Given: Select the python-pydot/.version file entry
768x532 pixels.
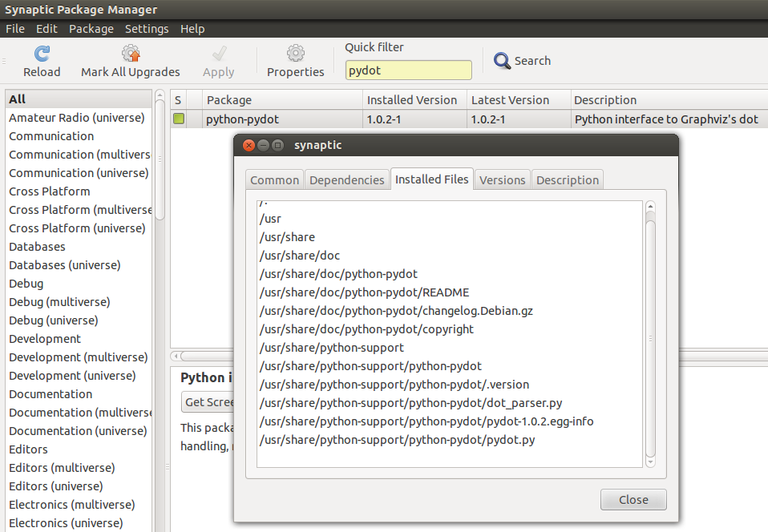Looking at the screenshot, I should (394, 385).
